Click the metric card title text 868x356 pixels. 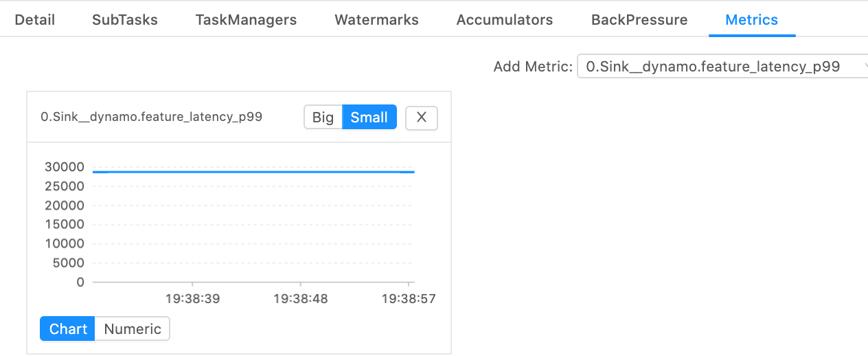(152, 118)
